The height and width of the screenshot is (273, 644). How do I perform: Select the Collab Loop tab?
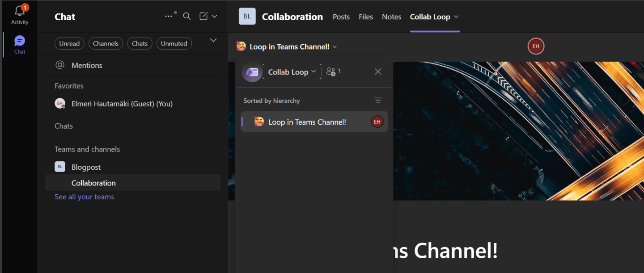click(x=430, y=17)
